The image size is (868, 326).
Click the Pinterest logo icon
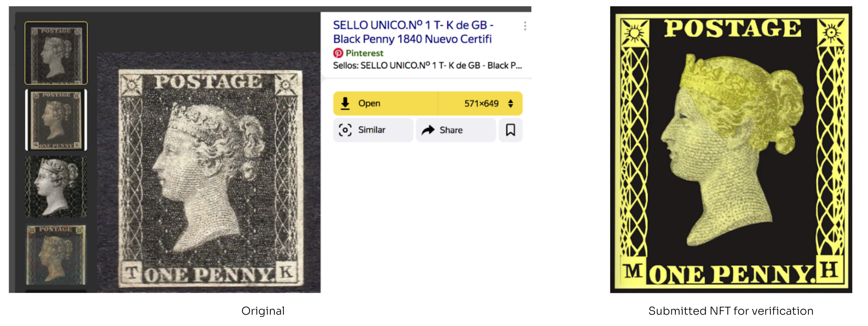pos(338,53)
